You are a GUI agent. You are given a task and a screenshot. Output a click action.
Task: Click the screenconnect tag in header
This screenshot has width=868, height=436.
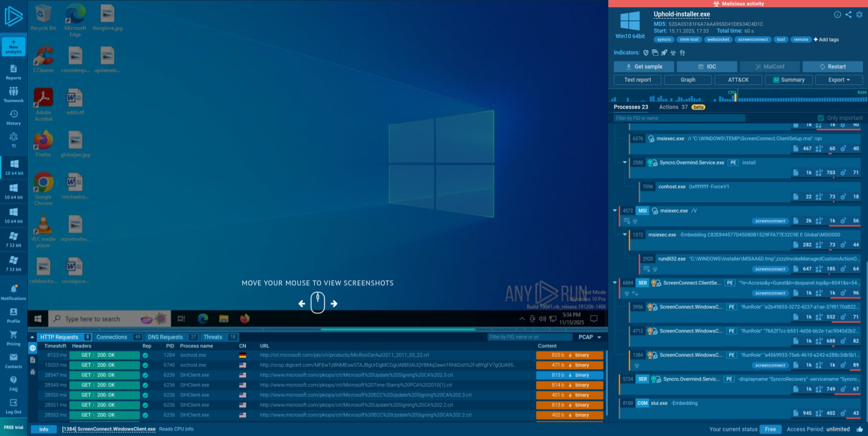(753, 40)
